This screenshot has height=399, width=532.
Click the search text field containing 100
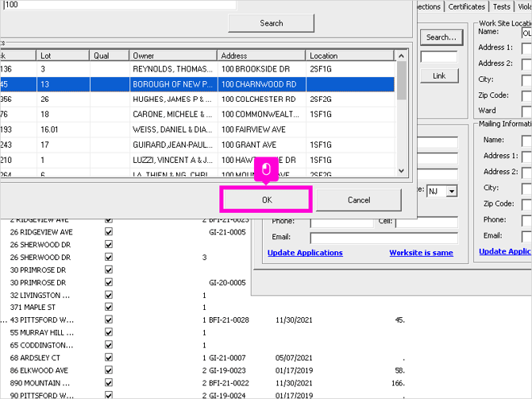119,5
